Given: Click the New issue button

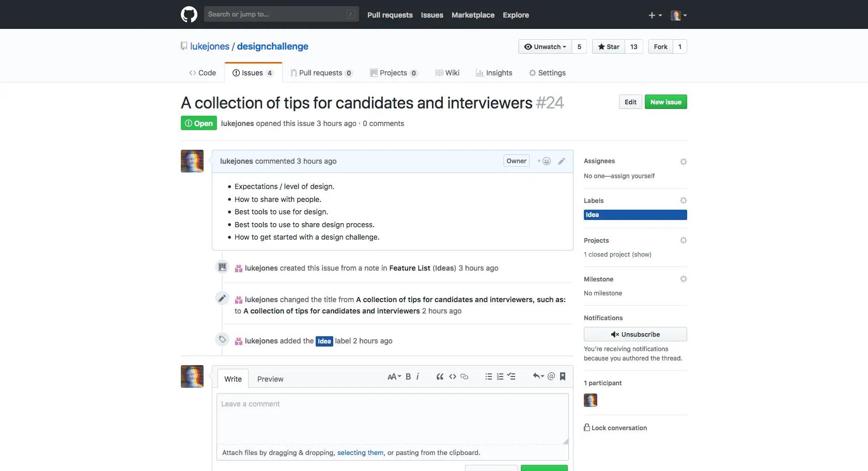Looking at the screenshot, I should click(x=665, y=102).
